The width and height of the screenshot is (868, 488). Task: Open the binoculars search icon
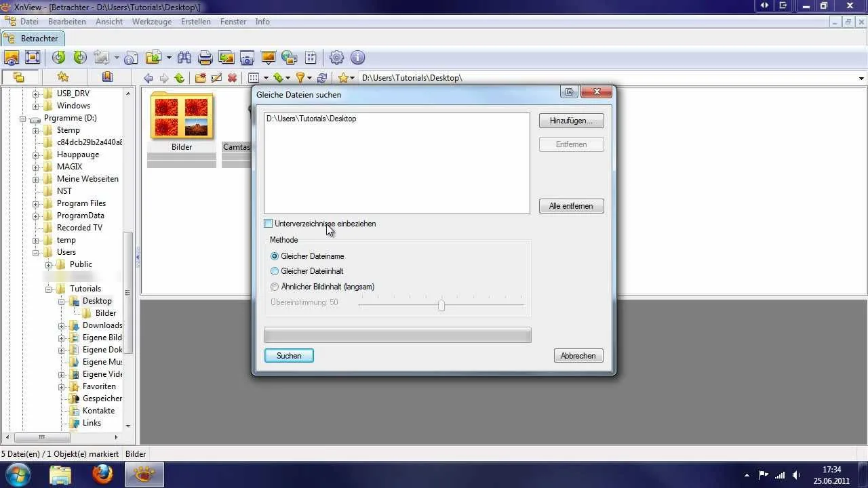click(x=184, y=58)
